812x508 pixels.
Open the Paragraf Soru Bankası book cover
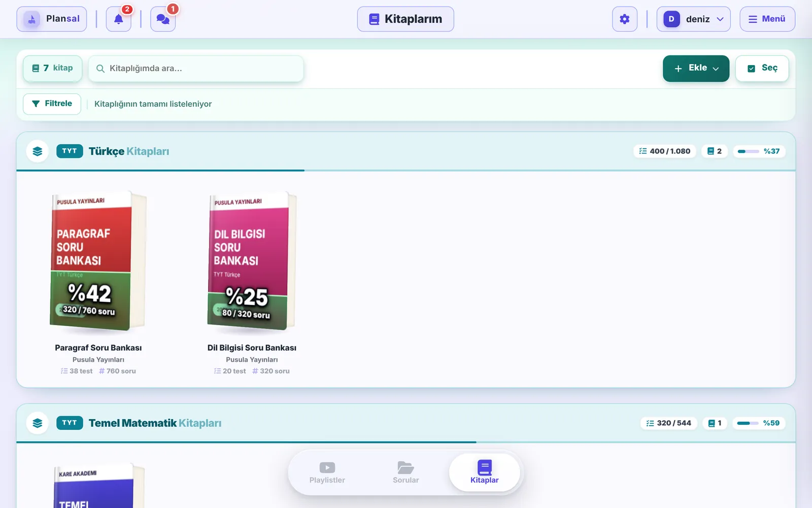98,261
